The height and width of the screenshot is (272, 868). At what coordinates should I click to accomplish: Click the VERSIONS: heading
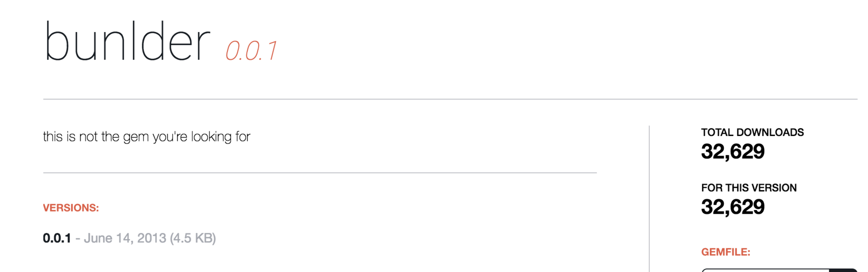point(71,208)
